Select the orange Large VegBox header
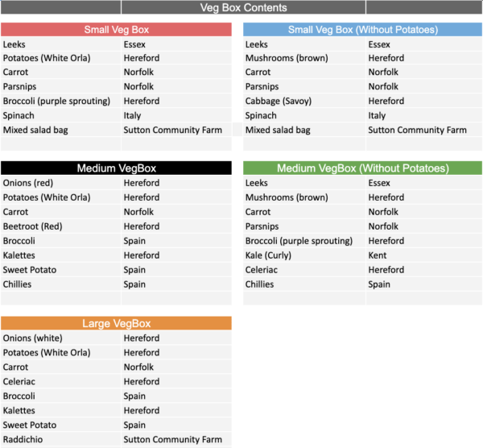Viewport: 483px width, 448px height. (117, 324)
